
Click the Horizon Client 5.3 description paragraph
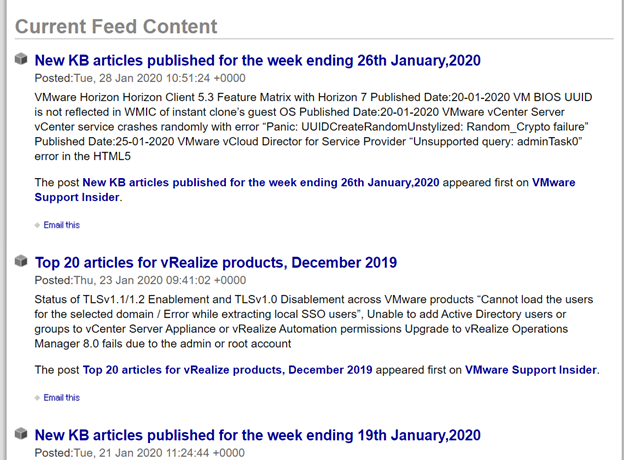point(313,127)
